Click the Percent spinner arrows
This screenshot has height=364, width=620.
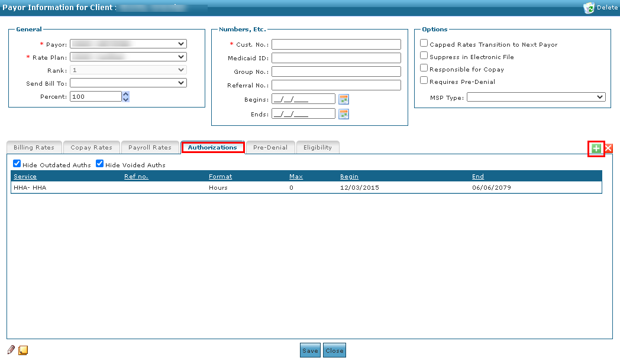coord(125,96)
